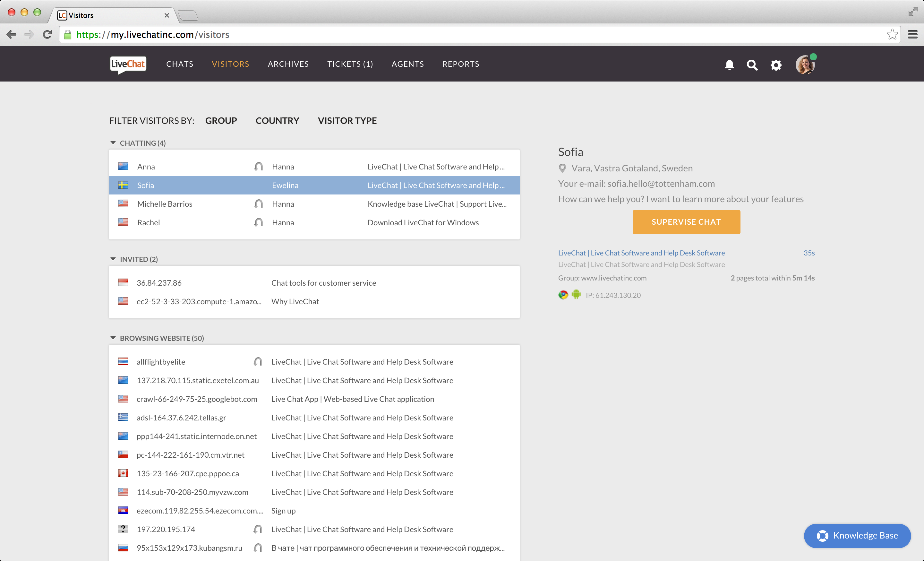Click the LiveChat logo
Screen dimensions: 924x561
click(128, 64)
